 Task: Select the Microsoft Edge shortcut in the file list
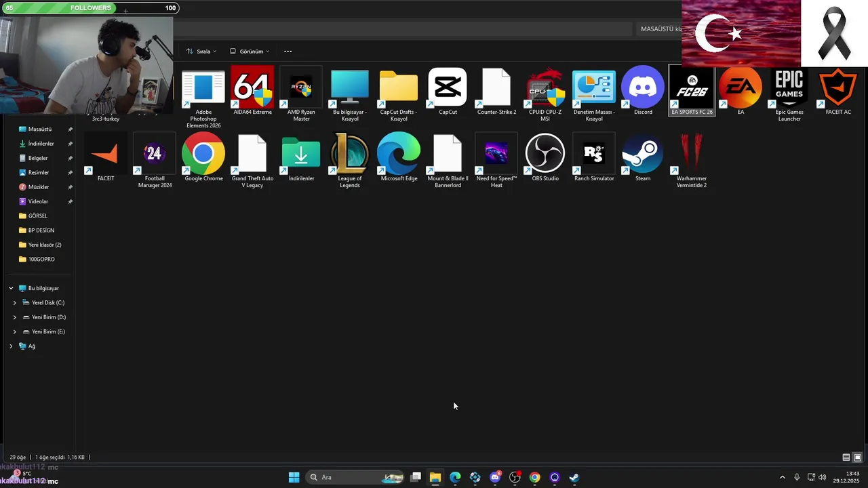(399, 158)
